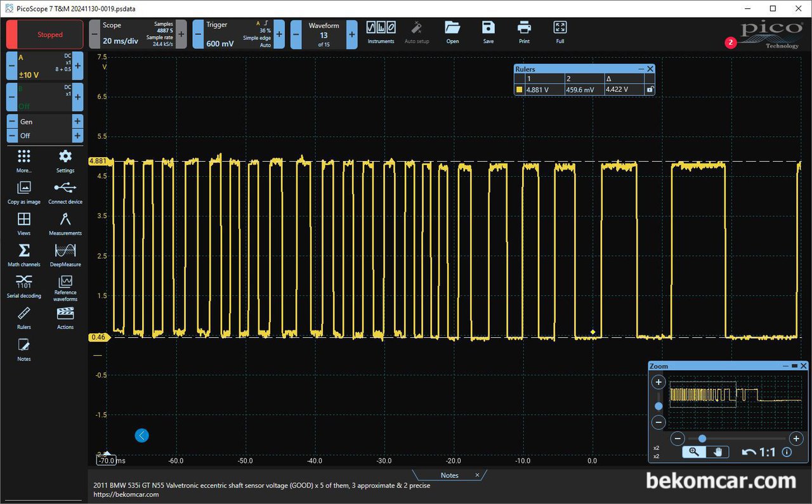Open the Instruments toolbar item
The width and height of the screenshot is (812, 504).
click(x=381, y=32)
